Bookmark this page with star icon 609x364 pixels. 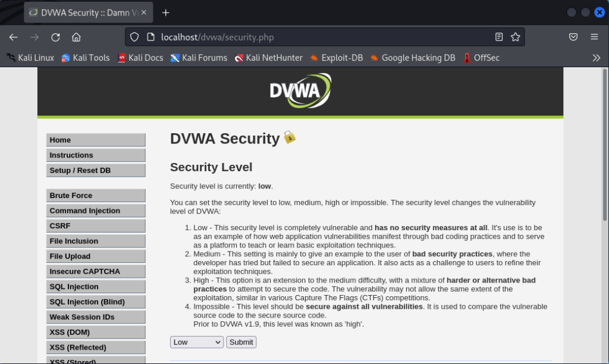click(516, 37)
